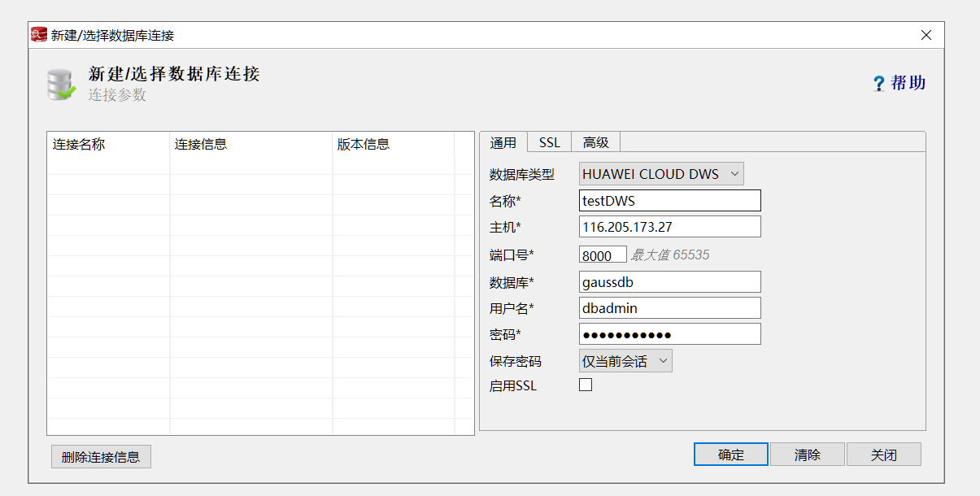Switch to the SSL tab
This screenshot has width=980, height=496.
[x=550, y=142]
